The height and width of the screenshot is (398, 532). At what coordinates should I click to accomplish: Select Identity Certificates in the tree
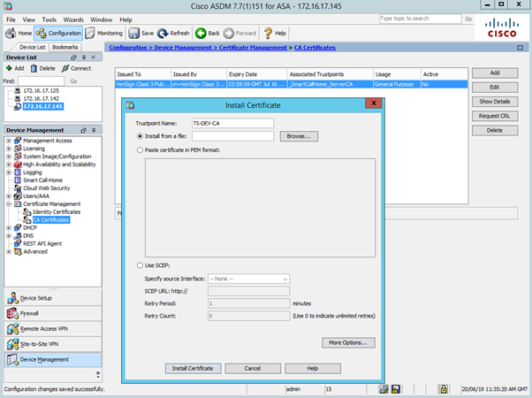point(56,212)
